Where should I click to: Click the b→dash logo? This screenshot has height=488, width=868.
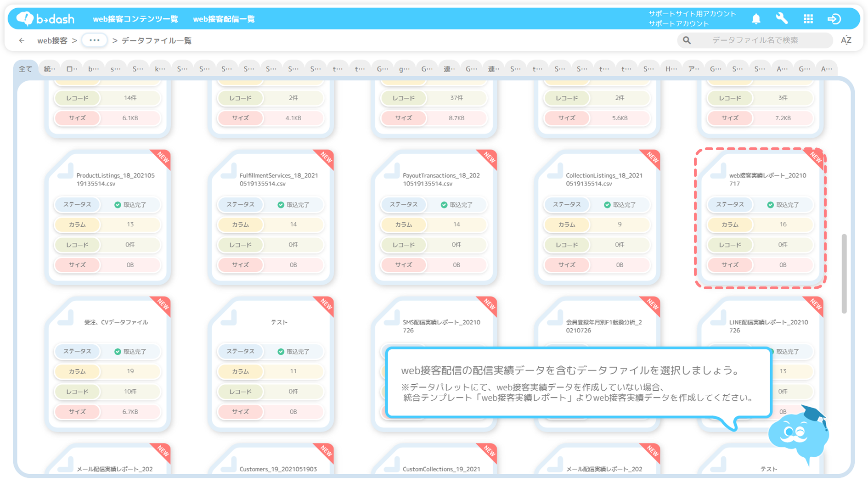[45, 19]
